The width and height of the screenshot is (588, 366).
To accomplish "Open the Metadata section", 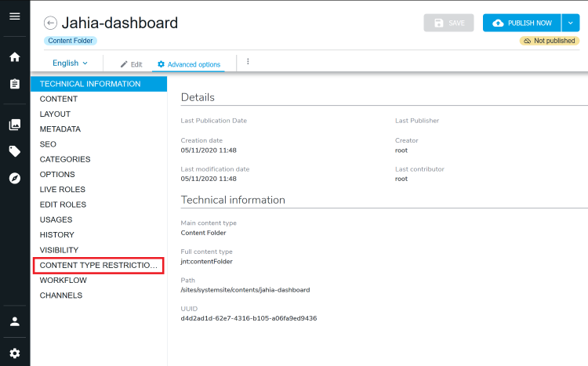I will tap(99, 129).
